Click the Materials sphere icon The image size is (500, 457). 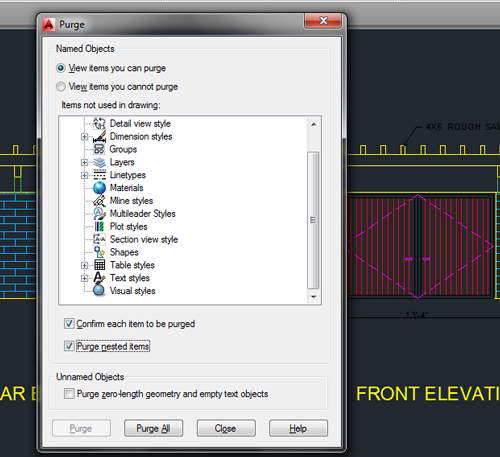click(99, 188)
